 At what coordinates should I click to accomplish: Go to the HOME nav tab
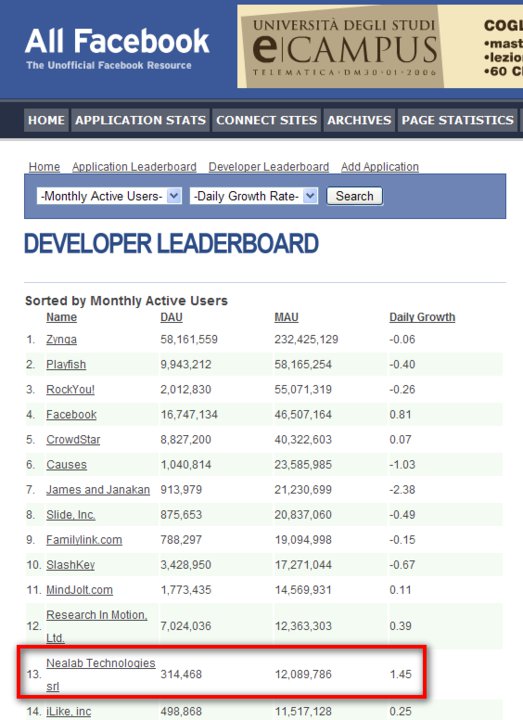(46, 120)
